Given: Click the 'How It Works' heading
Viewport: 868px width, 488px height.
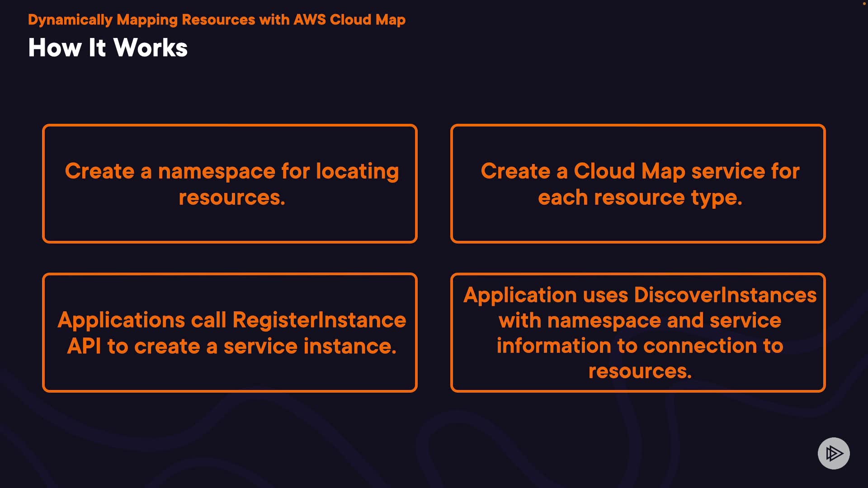Looking at the screenshot, I should click(108, 48).
